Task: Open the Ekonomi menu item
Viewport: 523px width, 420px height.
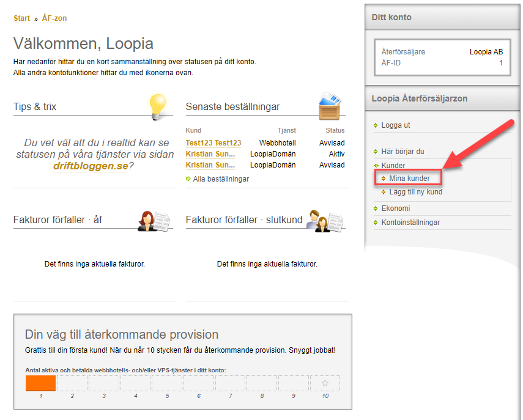Action: tap(396, 208)
